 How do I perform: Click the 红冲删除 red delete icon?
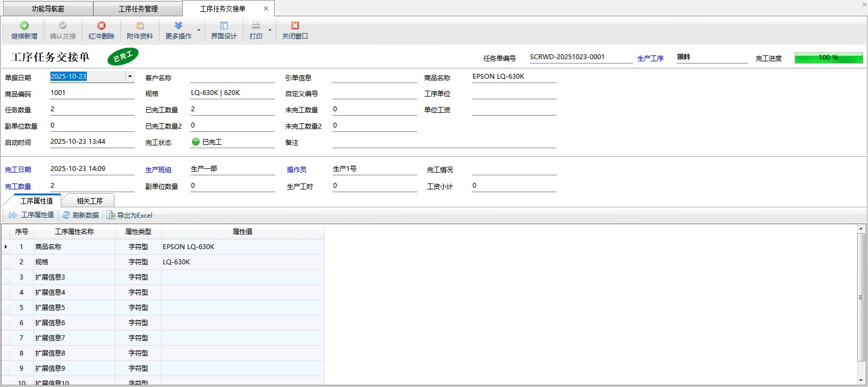tap(101, 26)
